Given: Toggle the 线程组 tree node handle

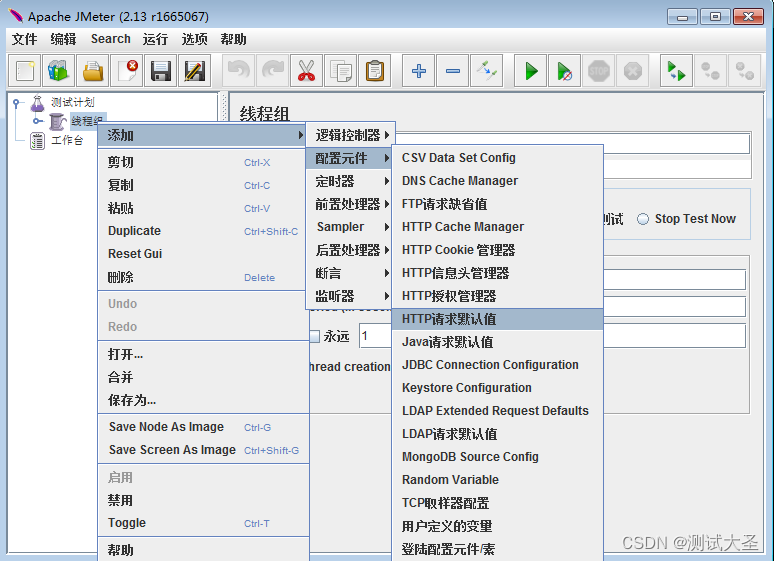Looking at the screenshot, I should click(x=37, y=120).
